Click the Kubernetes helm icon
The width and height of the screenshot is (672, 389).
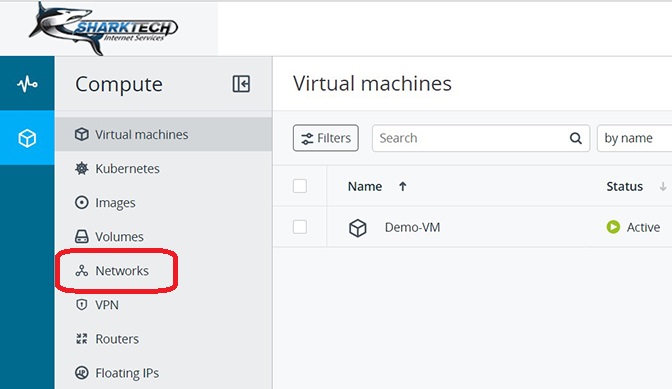pyautogui.click(x=81, y=168)
